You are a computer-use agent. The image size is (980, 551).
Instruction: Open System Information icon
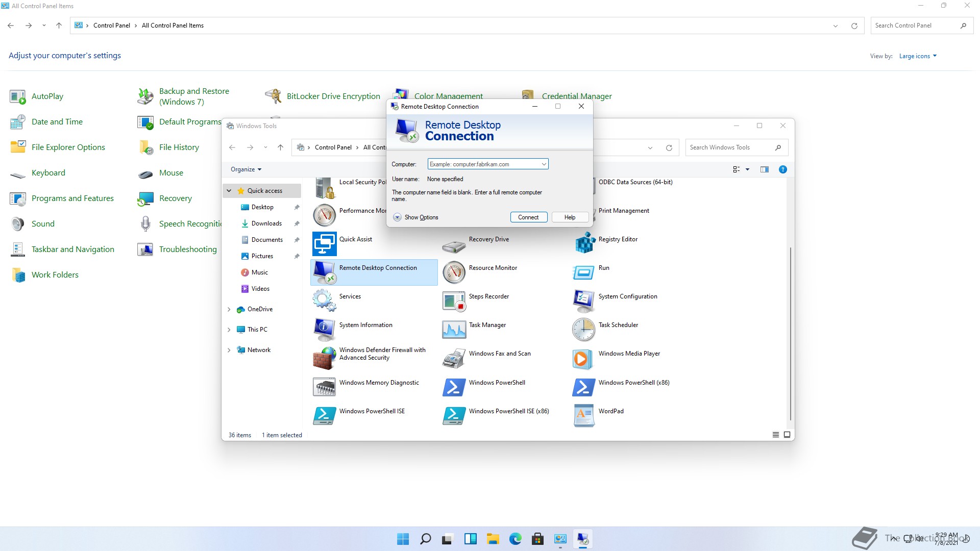(x=325, y=329)
